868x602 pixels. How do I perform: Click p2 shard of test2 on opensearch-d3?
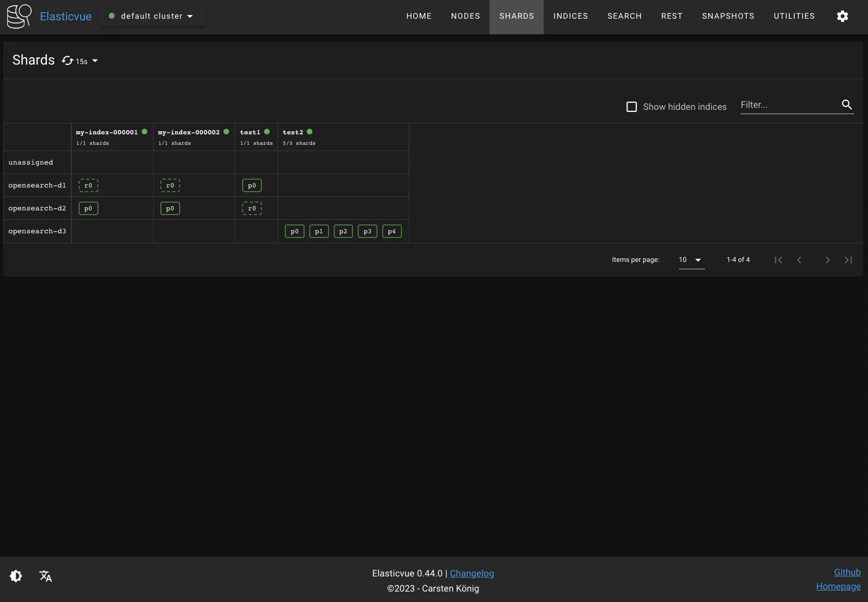343,231
